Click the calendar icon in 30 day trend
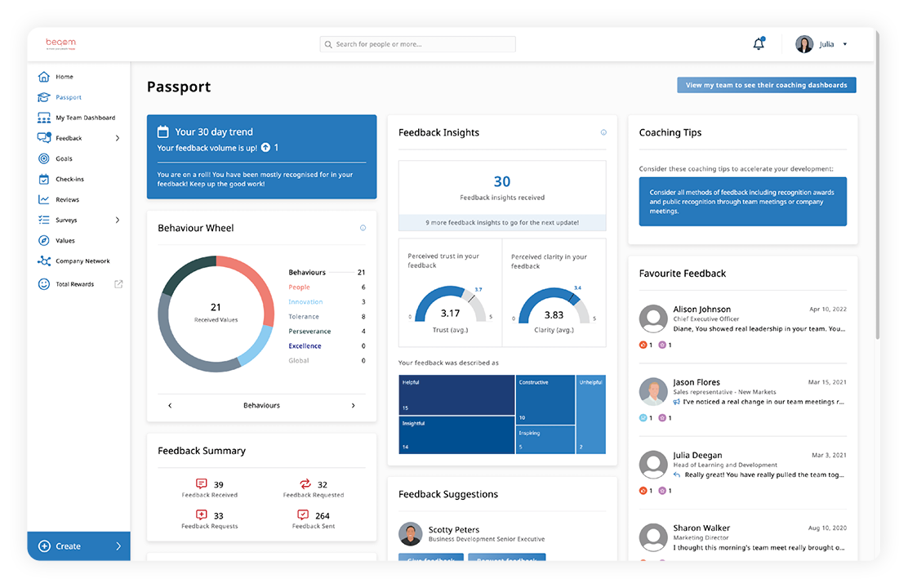The width and height of the screenshot is (908, 588). (x=163, y=131)
